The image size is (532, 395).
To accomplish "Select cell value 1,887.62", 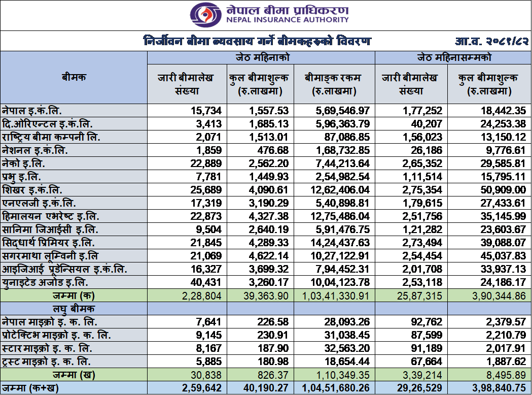I will 506,361.
